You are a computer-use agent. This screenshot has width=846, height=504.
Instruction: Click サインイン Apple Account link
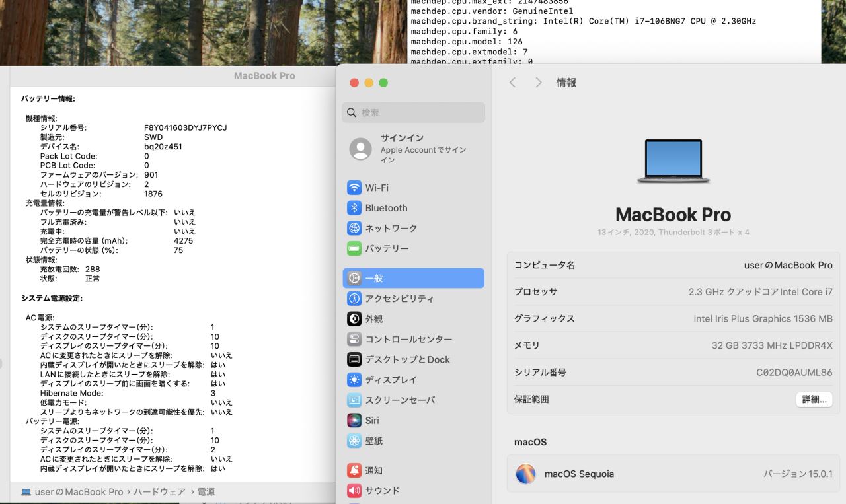point(424,149)
